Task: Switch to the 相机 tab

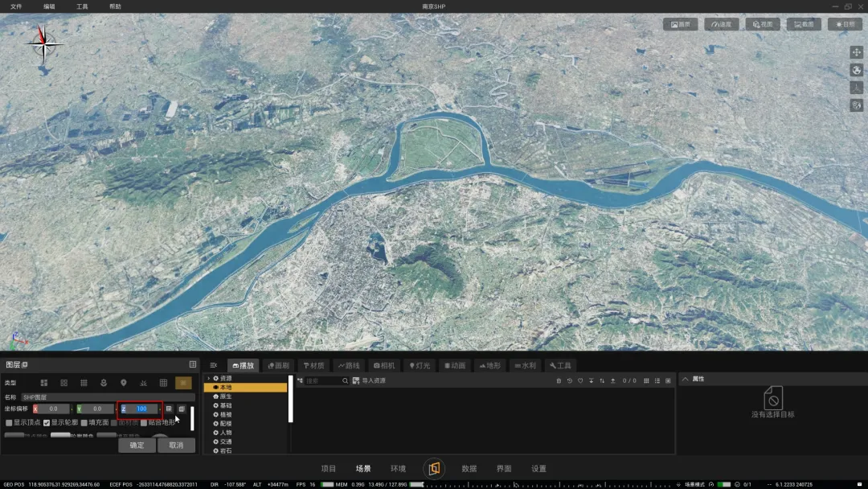Action: tap(384, 365)
